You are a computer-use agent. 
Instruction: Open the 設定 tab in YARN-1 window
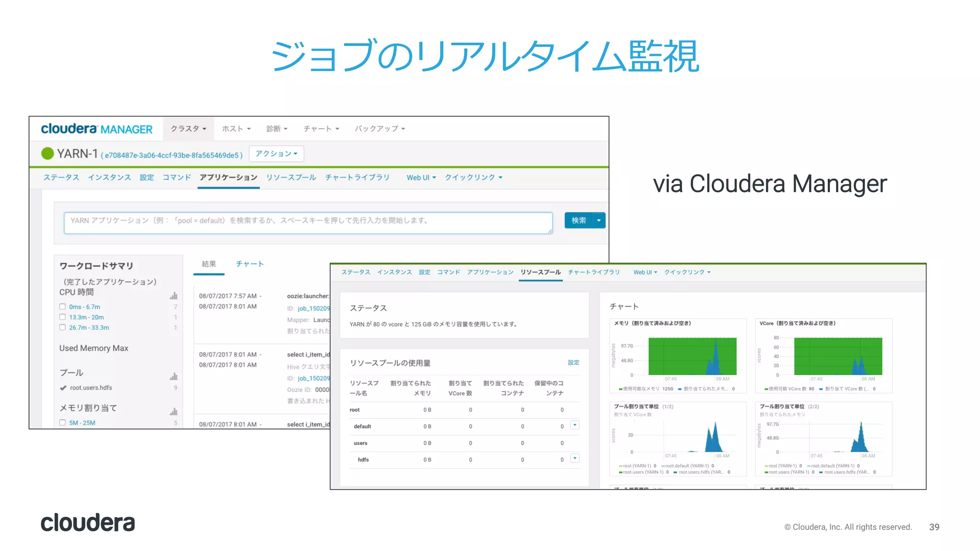147,177
